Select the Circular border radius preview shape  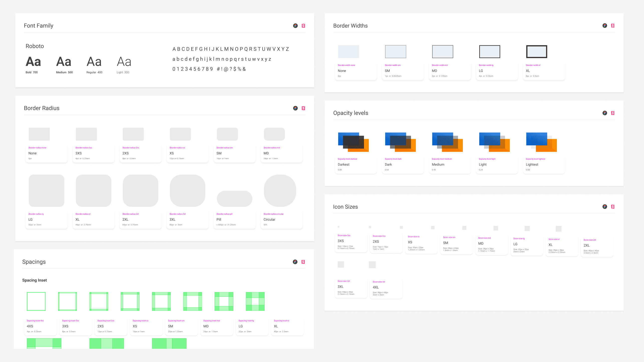pos(280,190)
